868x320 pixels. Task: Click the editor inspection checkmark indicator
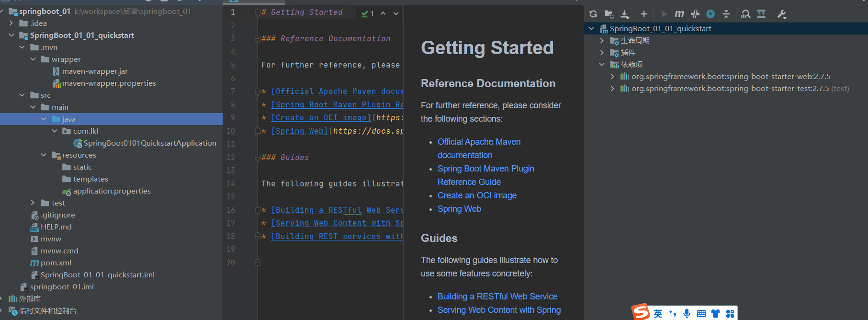(x=367, y=13)
